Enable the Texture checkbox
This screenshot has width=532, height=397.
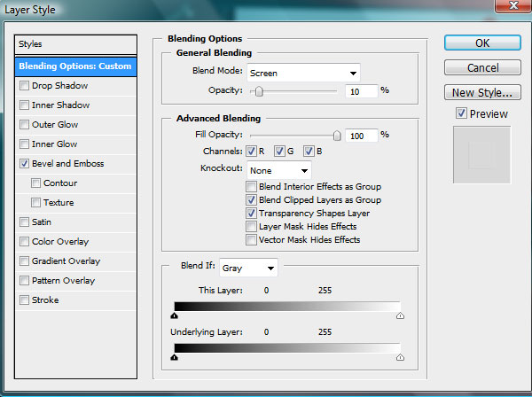(x=35, y=202)
